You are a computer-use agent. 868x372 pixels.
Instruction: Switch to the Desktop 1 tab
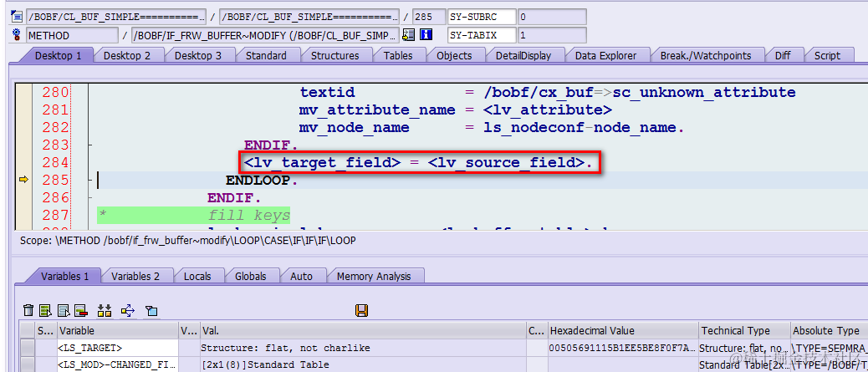(59, 55)
